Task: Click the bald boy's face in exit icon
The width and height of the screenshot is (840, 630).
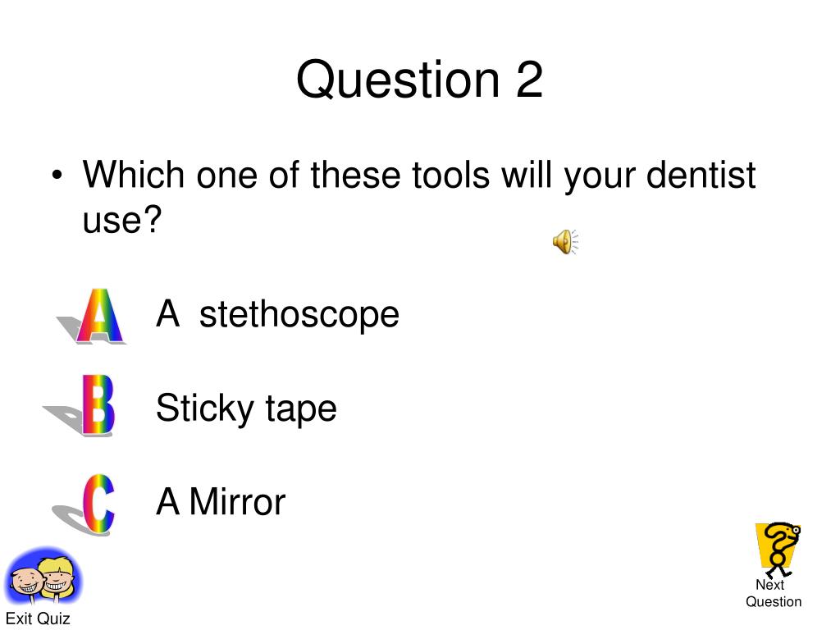Action: (27, 583)
